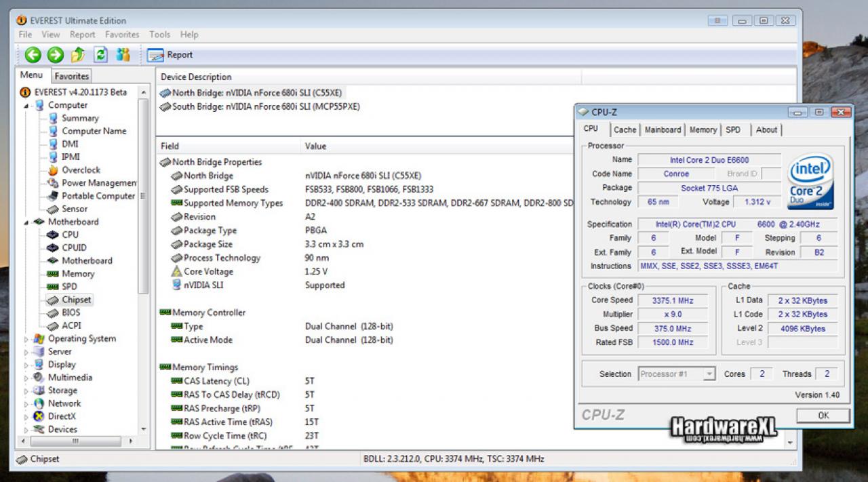Open the Processor #1 selection dropdown

pyautogui.click(x=677, y=374)
